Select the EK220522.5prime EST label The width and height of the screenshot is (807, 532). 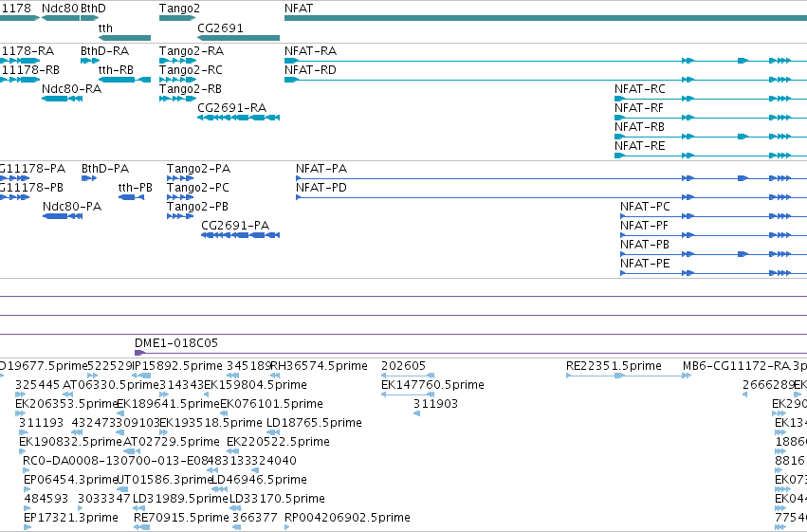coord(278,442)
